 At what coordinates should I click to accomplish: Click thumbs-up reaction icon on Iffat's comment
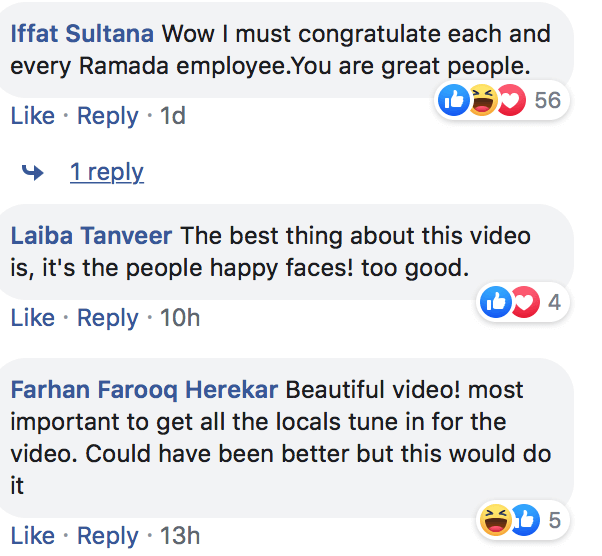pyautogui.click(x=454, y=100)
